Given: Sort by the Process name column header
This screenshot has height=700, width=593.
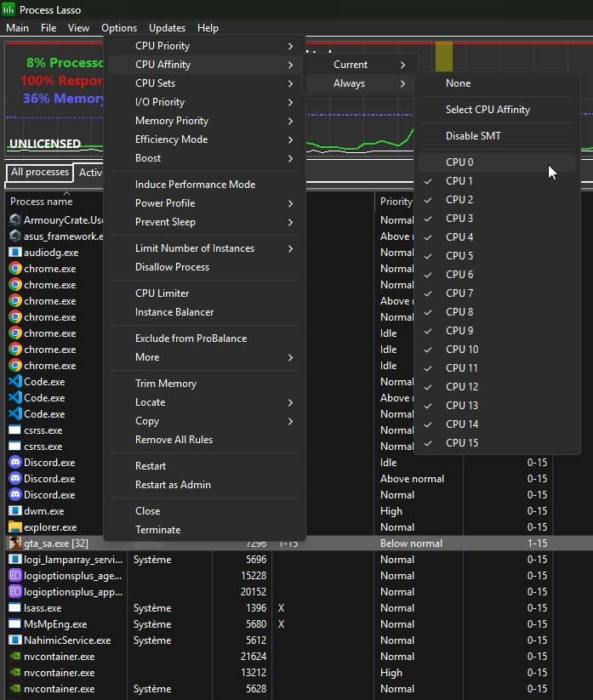Looking at the screenshot, I should [x=41, y=202].
